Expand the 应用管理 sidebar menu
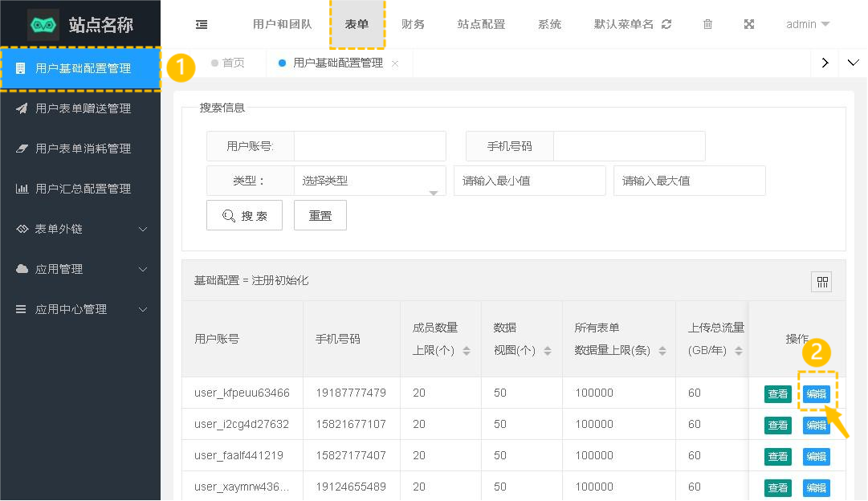 point(80,269)
